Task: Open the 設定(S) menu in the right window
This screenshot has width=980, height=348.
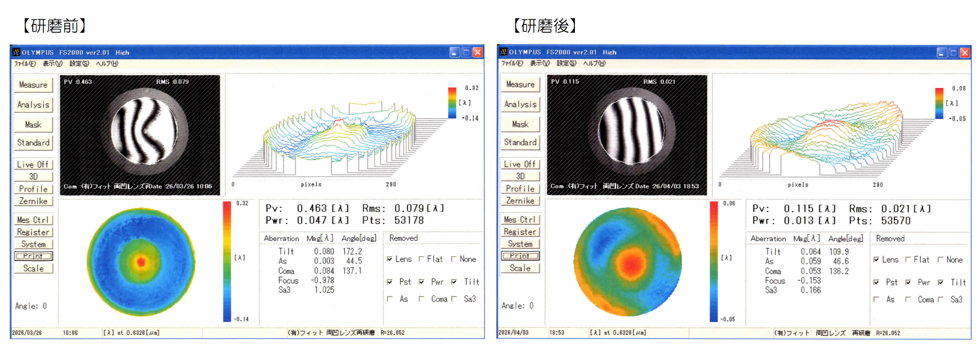Action: click(x=566, y=63)
